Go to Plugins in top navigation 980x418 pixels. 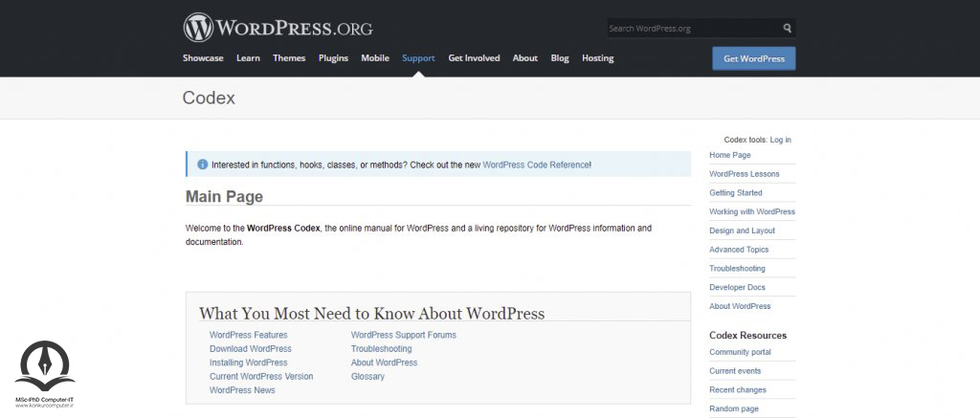point(333,58)
